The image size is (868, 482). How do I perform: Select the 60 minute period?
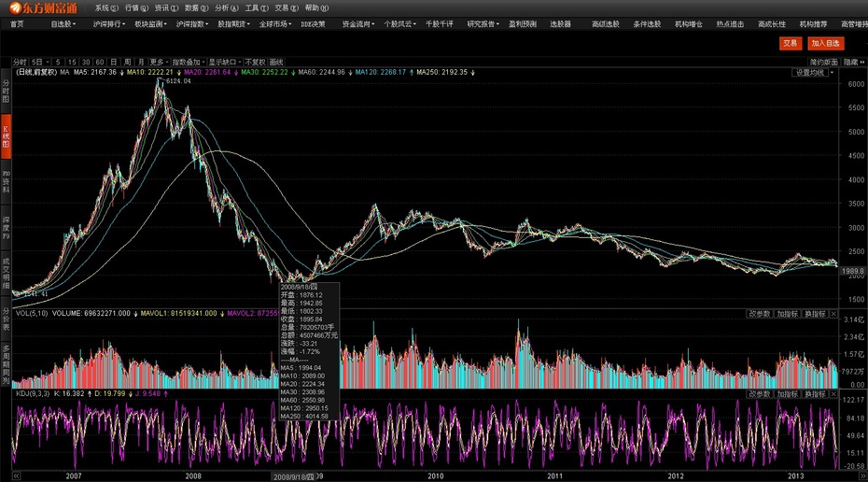[x=99, y=61]
